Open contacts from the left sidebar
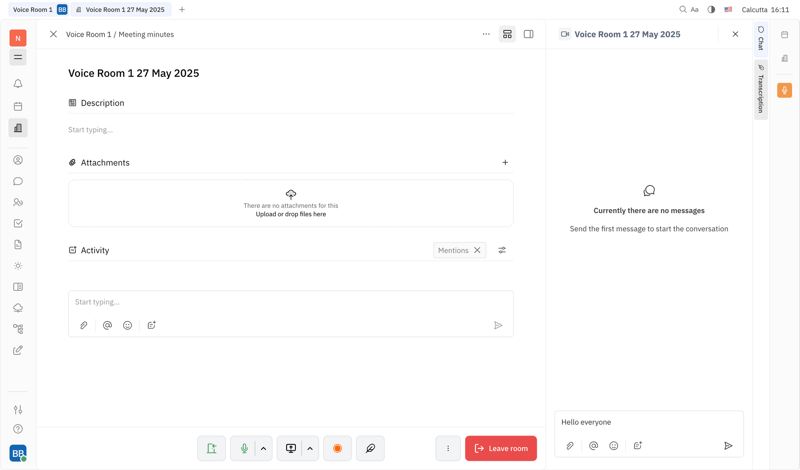This screenshot has width=800, height=470. pyautogui.click(x=18, y=160)
